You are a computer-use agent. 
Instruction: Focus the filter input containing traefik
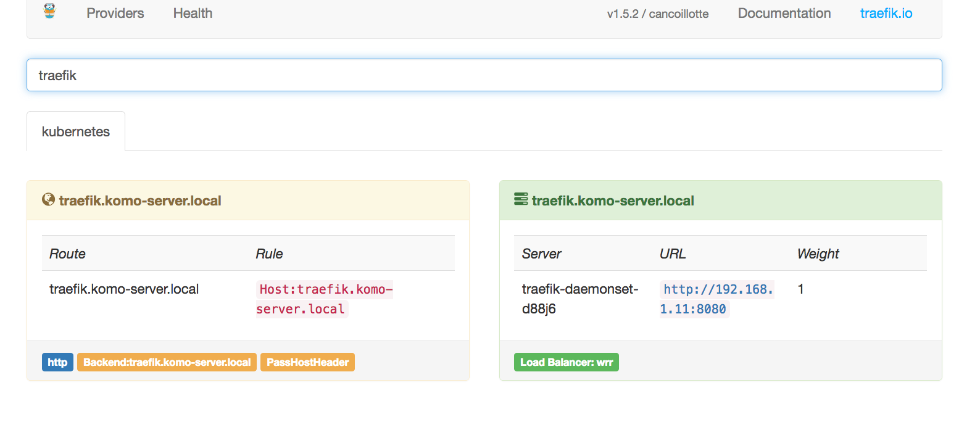pyautogui.click(x=484, y=75)
